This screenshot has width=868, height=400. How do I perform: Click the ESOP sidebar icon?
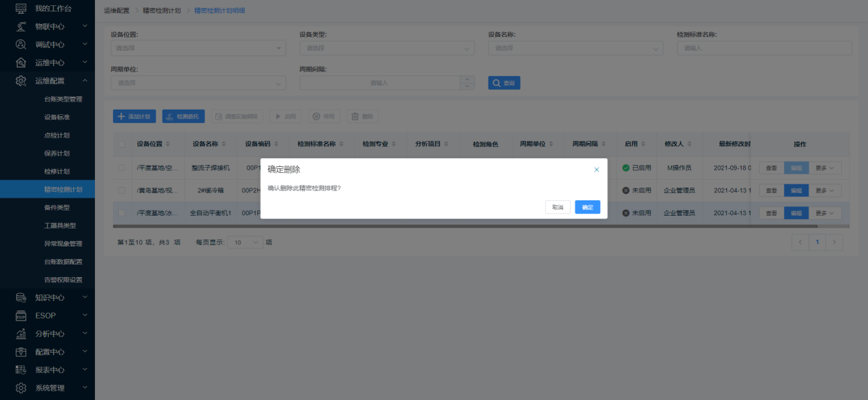(21, 315)
